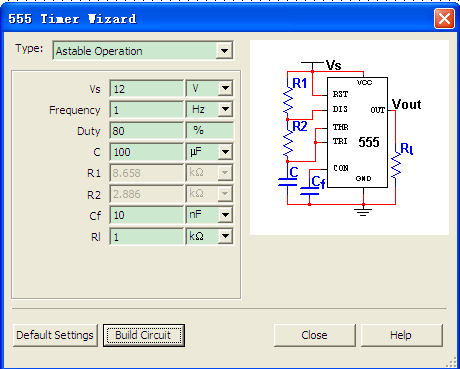
Task: Click the Rl value input field
Action: 147,237
